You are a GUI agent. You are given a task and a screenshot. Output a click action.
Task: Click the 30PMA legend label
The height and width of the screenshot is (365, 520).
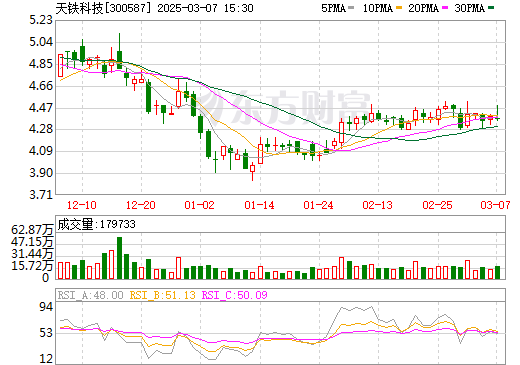[x=469, y=8]
